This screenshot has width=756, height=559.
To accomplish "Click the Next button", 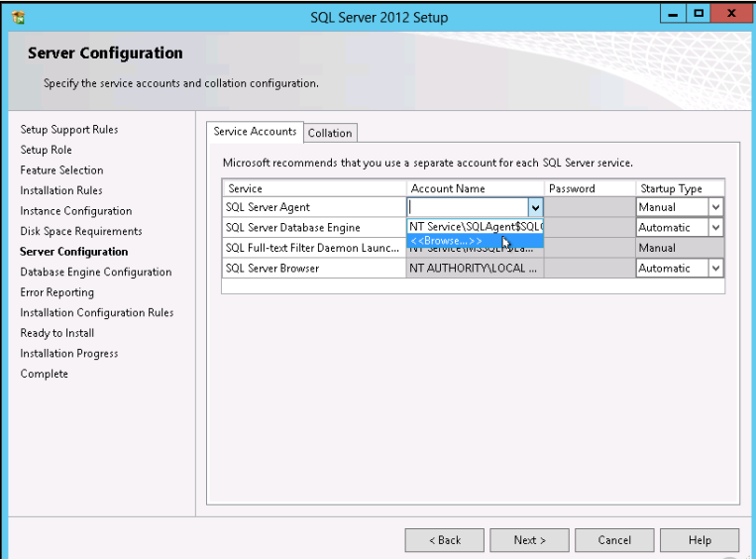I will tap(530, 540).
